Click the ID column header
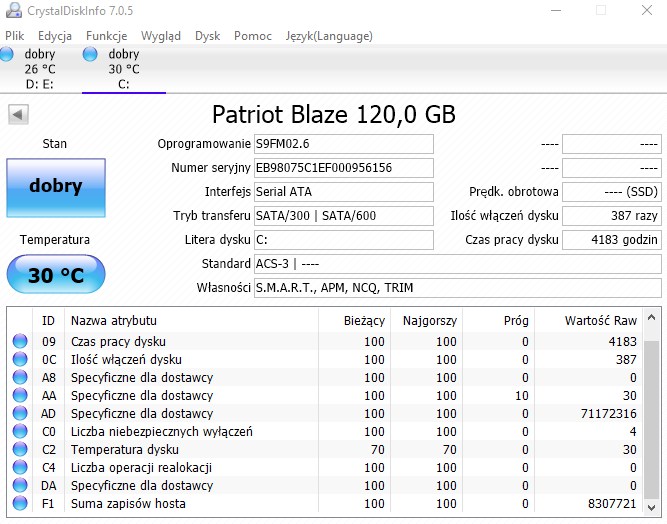The image size is (667, 524). point(48,320)
